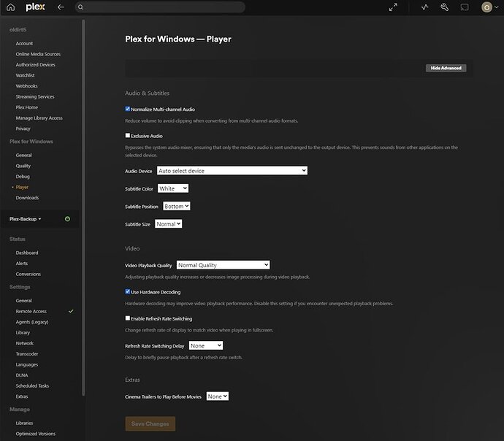This screenshot has width=504, height=441.
Task: Open Agents (Legacy) settings
Action: point(32,322)
